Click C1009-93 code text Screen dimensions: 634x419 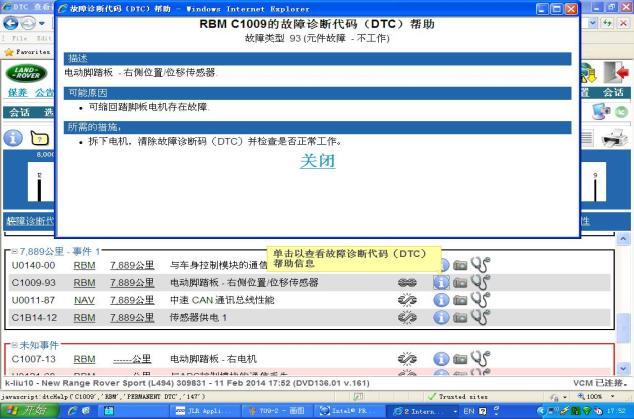(x=34, y=283)
